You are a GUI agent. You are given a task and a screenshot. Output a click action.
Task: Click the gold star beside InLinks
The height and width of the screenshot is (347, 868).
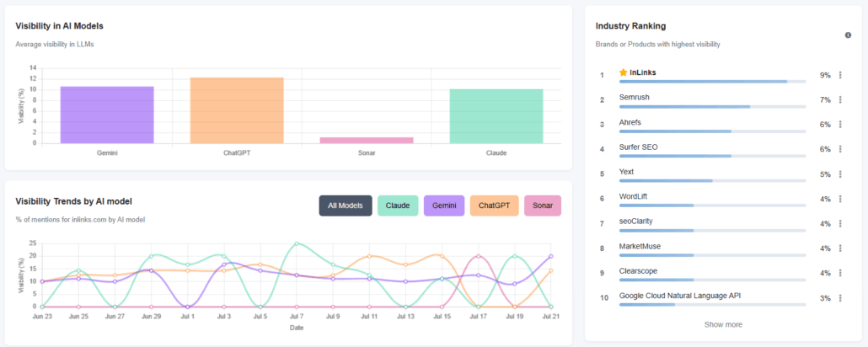coord(624,72)
